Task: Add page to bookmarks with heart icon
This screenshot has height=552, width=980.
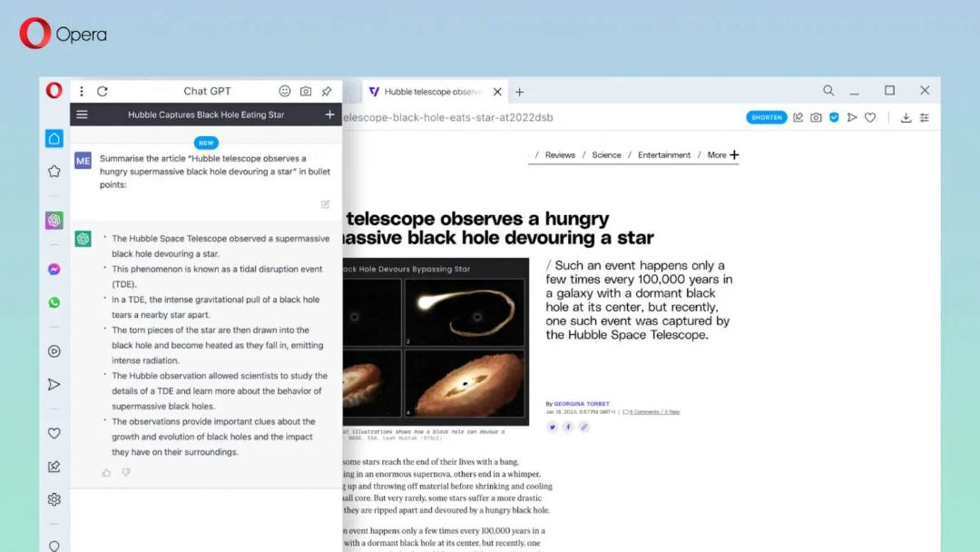Action: coord(870,117)
